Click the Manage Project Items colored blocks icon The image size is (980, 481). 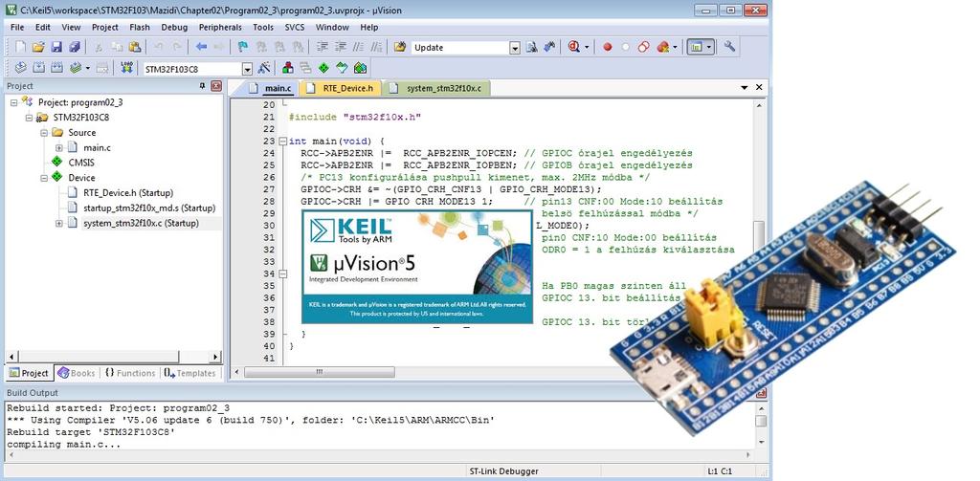click(287, 68)
